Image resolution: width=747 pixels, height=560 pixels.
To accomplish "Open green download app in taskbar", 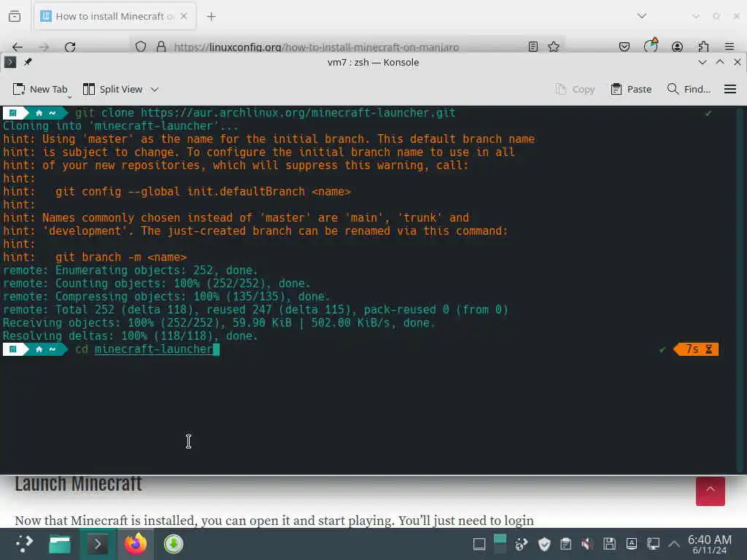I will pos(174,544).
